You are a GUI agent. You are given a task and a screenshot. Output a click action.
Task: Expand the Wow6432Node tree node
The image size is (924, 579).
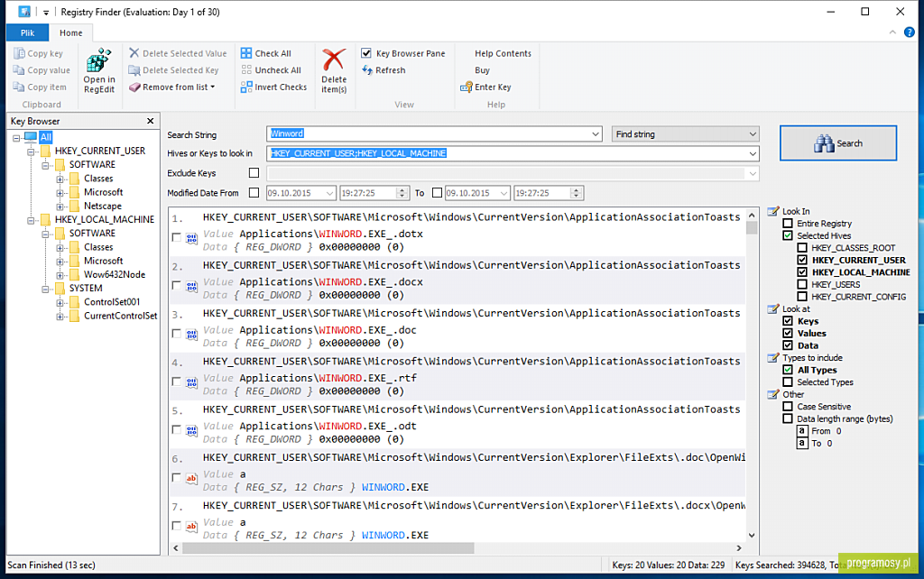pos(60,274)
